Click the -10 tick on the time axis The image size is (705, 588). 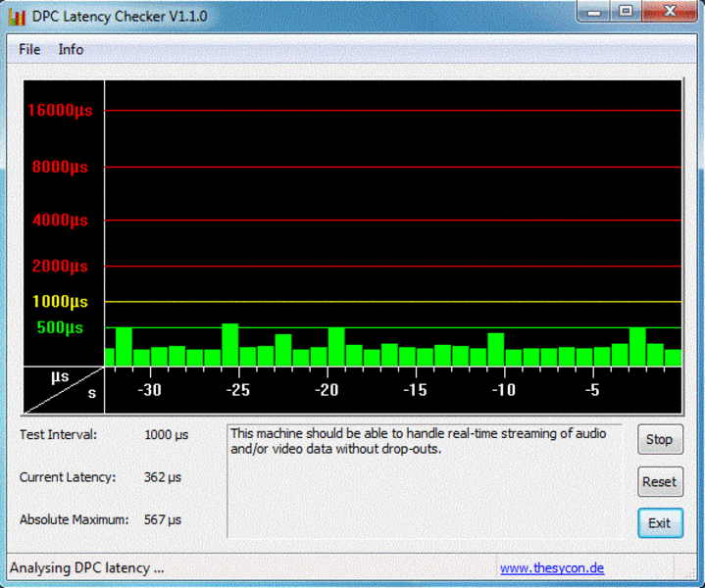502,390
